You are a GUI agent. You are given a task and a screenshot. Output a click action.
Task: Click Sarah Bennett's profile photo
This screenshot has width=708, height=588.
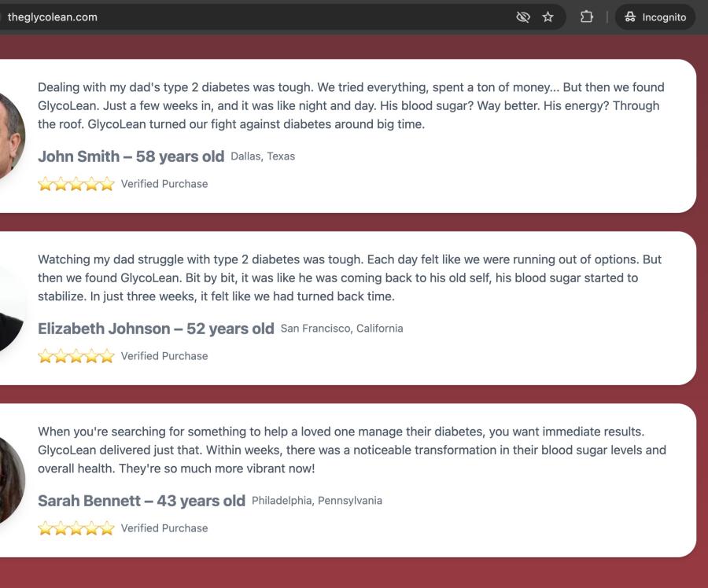(9, 480)
